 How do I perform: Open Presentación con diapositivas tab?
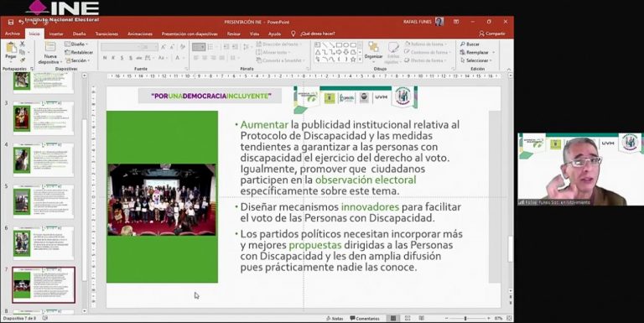[x=190, y=34]
